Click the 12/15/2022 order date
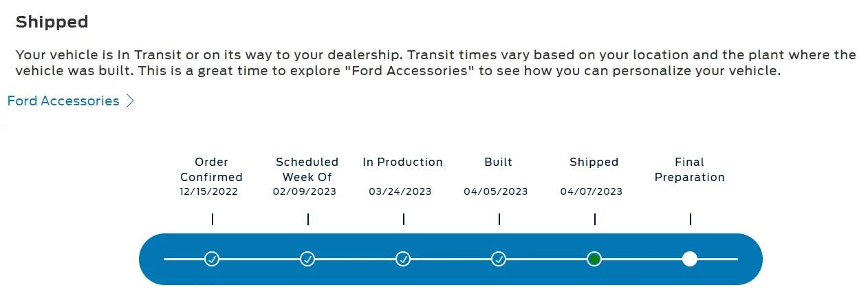 (x=209, y=191)
